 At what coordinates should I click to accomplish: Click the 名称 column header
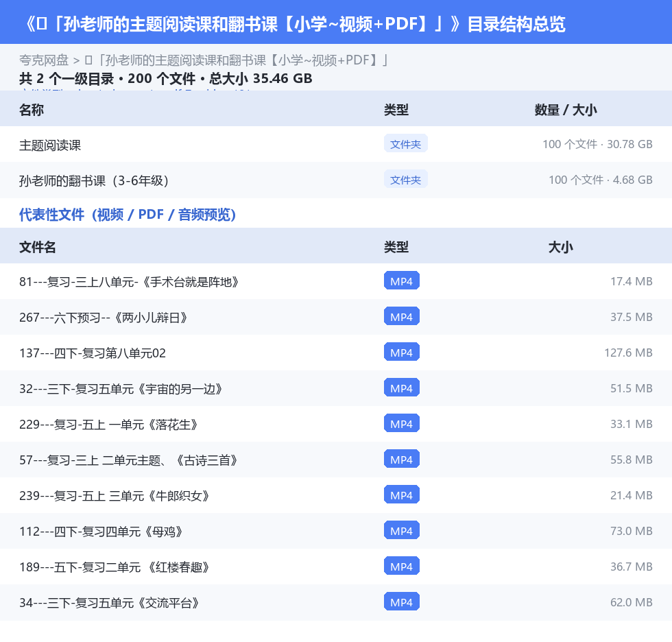pos(32,110)
